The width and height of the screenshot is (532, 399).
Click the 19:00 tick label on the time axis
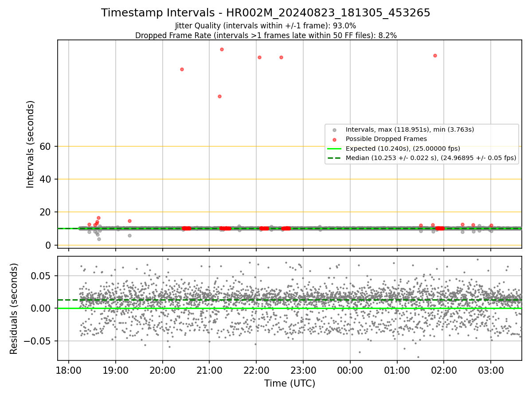coord(116,371)
